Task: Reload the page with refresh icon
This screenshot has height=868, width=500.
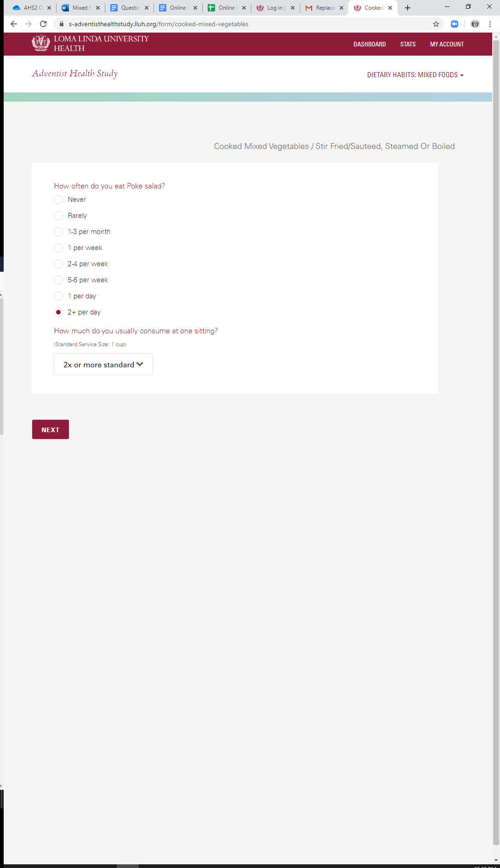Action: tap(43, 24)
